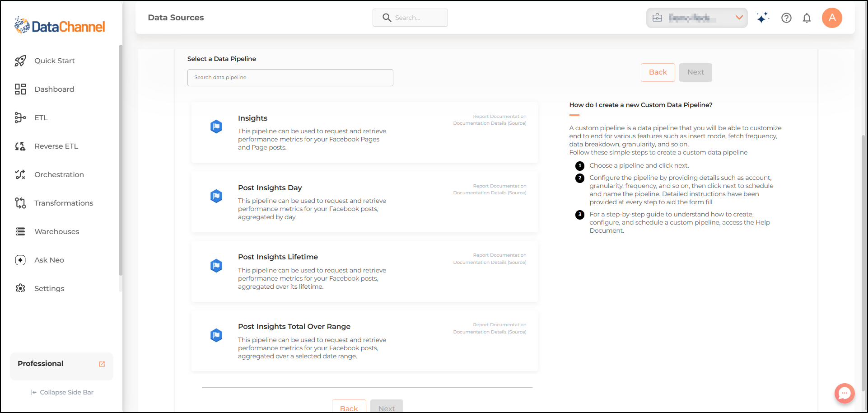The width and height of the screenshot is (868, 413).
Task: Click the top Back button
Action: tap(658, 72)
